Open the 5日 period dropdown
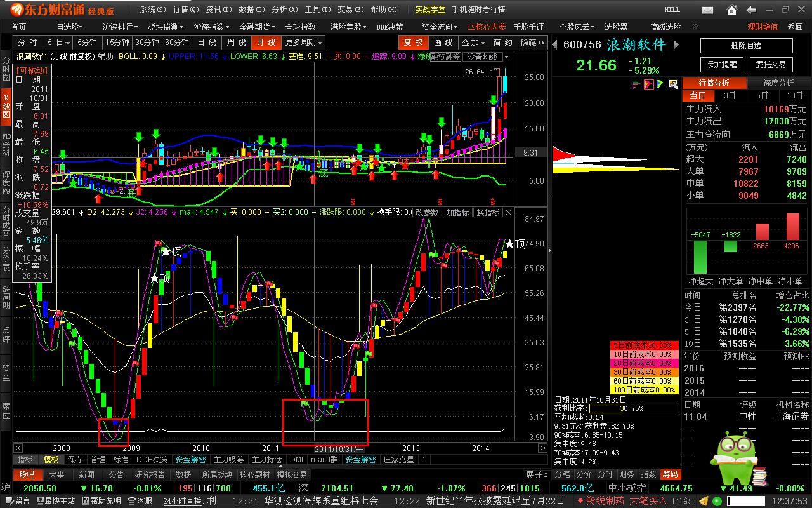The width and height of the screenshot is (812, 508). tap(59, 43)
